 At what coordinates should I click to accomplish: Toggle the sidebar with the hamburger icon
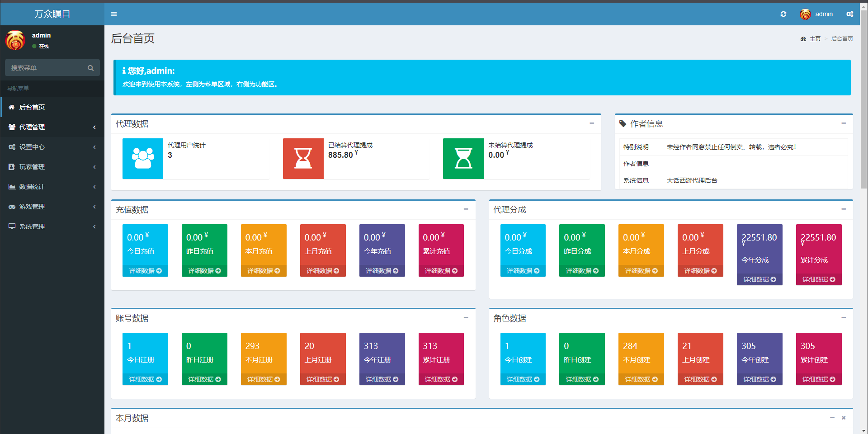pos(114,14)
